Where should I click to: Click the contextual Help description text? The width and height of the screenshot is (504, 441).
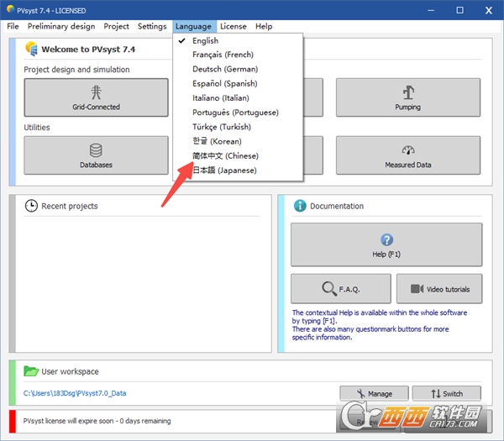pyautogui.click(x=380, y=325)
